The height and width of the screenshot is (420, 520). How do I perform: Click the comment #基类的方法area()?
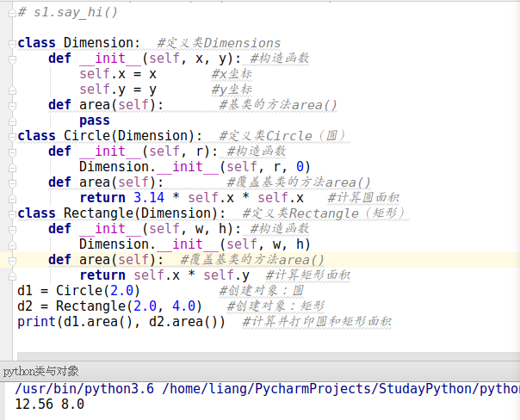pos(278,105)
